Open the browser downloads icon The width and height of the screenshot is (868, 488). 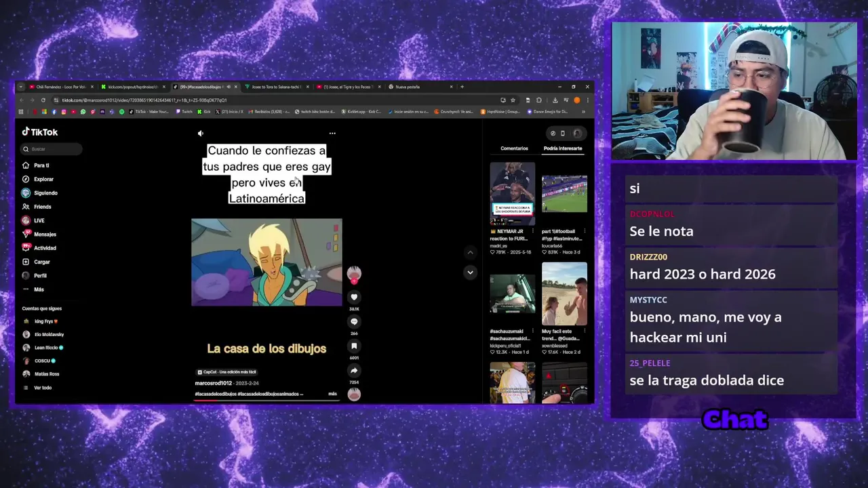coord(555,100)
